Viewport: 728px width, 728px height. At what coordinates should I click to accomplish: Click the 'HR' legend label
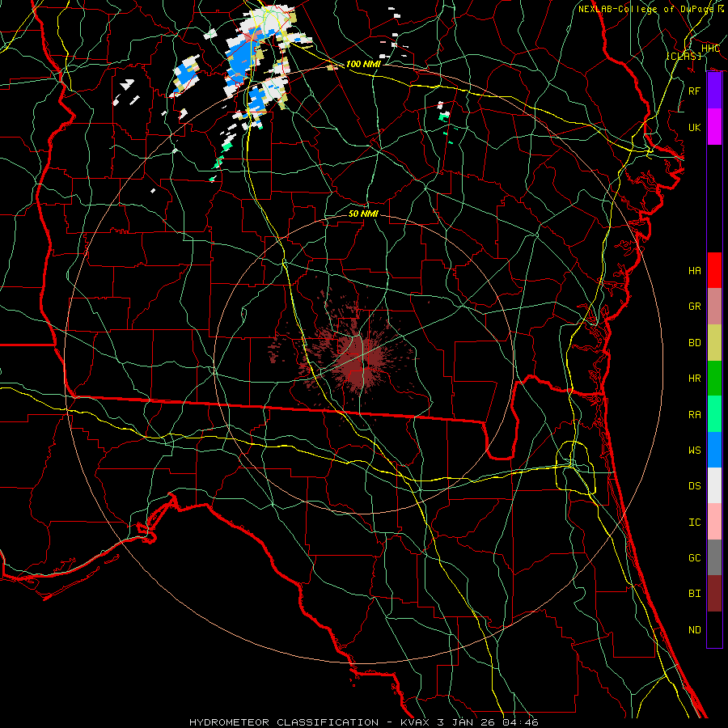coord(695,379)
